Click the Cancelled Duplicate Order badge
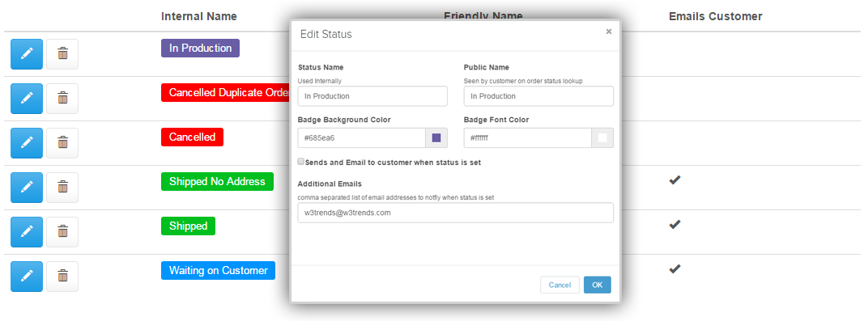The image size is (868, 321). point(226,93)
